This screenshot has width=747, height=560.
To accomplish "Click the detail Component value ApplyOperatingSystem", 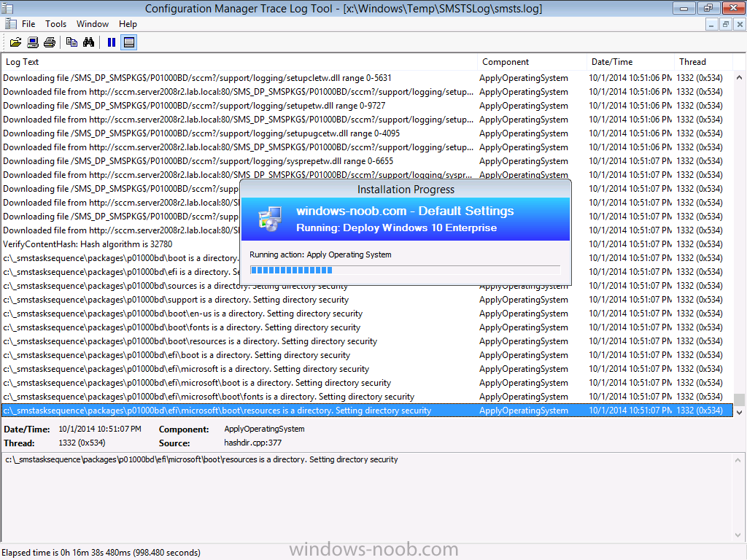I will 264,429.
